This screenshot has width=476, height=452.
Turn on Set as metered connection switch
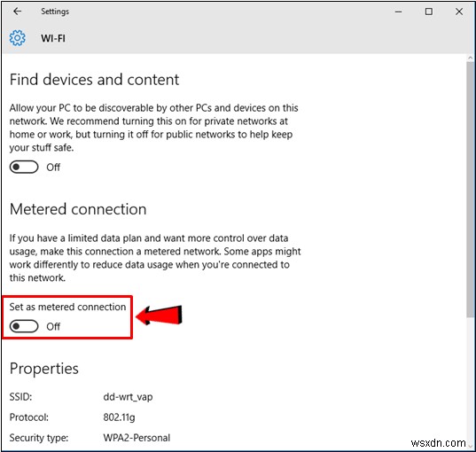(24, 326)
